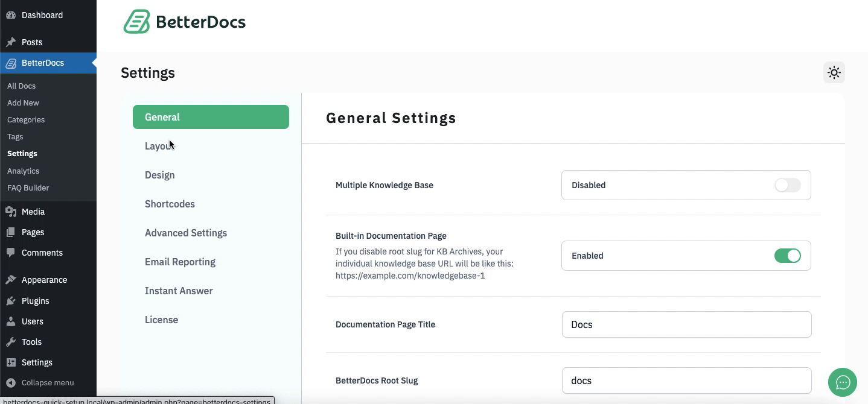Open the green chat support bubble
Image resolution: width=868 pixels, height=404 pixels.
click(x=842, y=382)
